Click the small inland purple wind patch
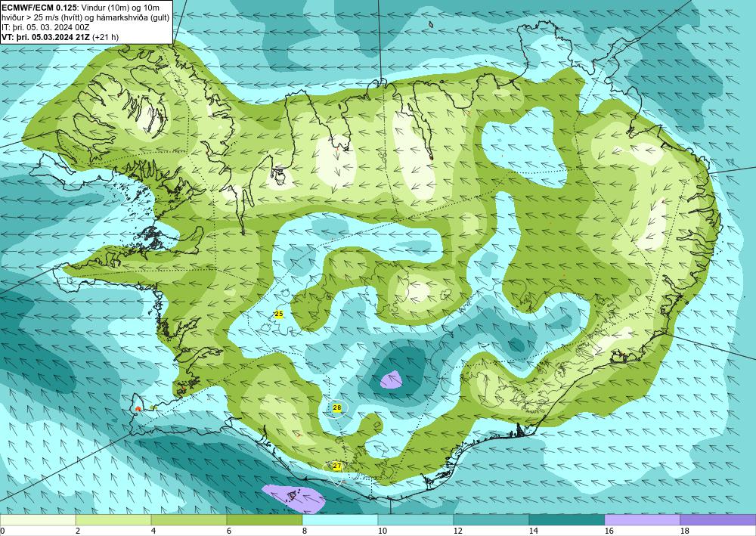Viewport: 756px width, 536px height. tap(392, 380)
